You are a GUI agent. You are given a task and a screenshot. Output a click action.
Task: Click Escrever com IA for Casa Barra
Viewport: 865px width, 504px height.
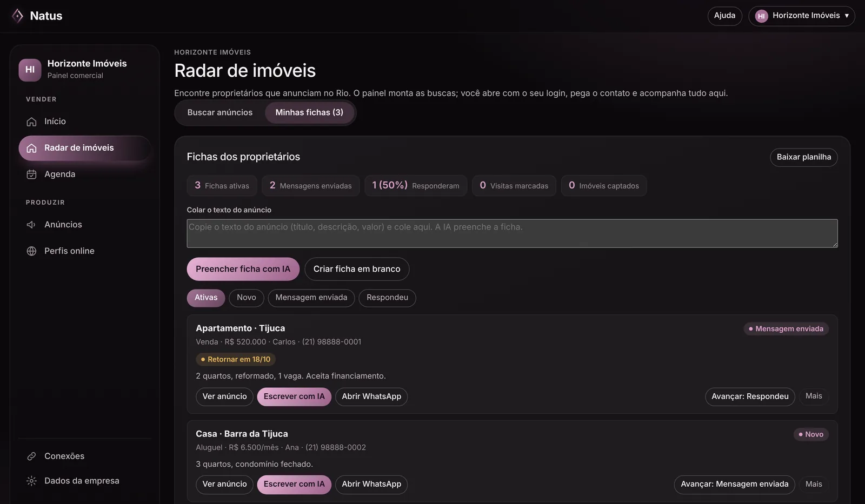[294, 485]
